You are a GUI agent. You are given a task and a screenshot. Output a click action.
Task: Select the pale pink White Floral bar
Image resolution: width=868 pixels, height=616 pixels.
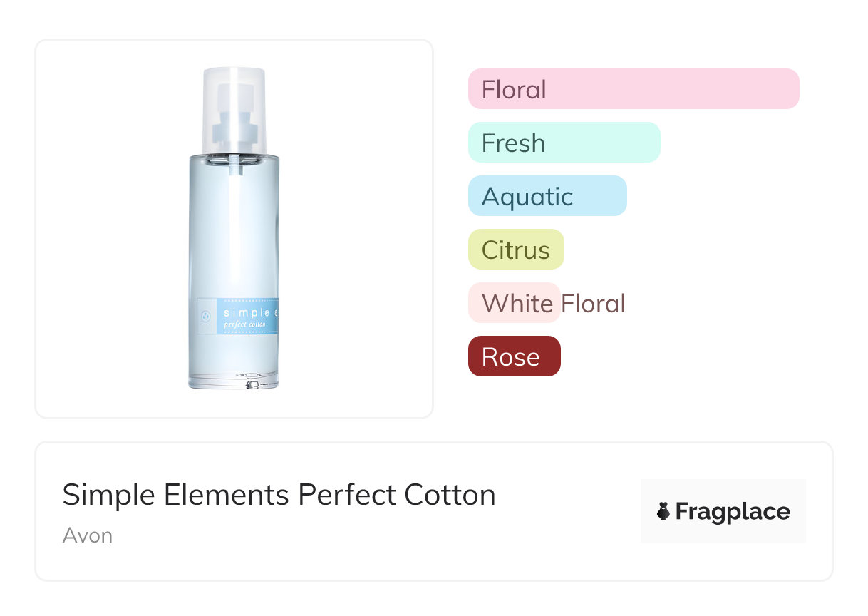pyautogui.click(x=515, y=303)
